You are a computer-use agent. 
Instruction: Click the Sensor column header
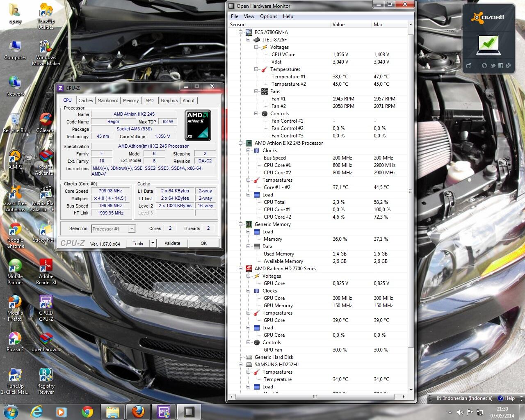[x=279, y=25]
